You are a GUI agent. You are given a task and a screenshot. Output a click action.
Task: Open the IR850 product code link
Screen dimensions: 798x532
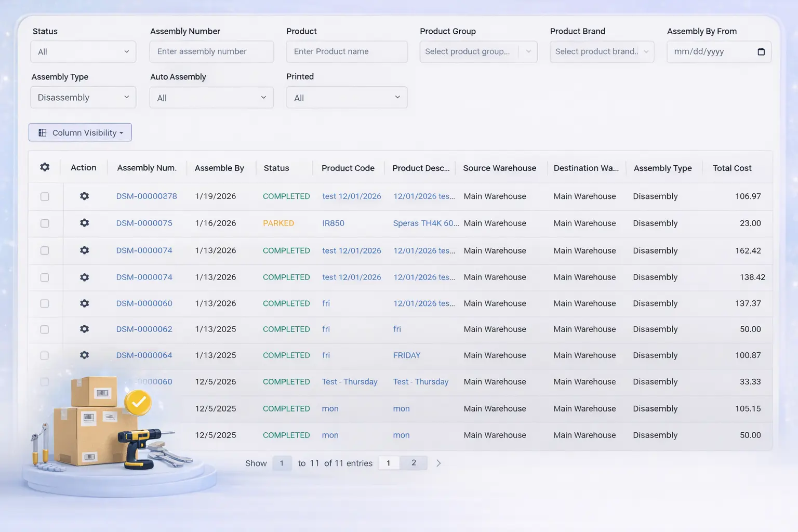click(x=333, y=223)
